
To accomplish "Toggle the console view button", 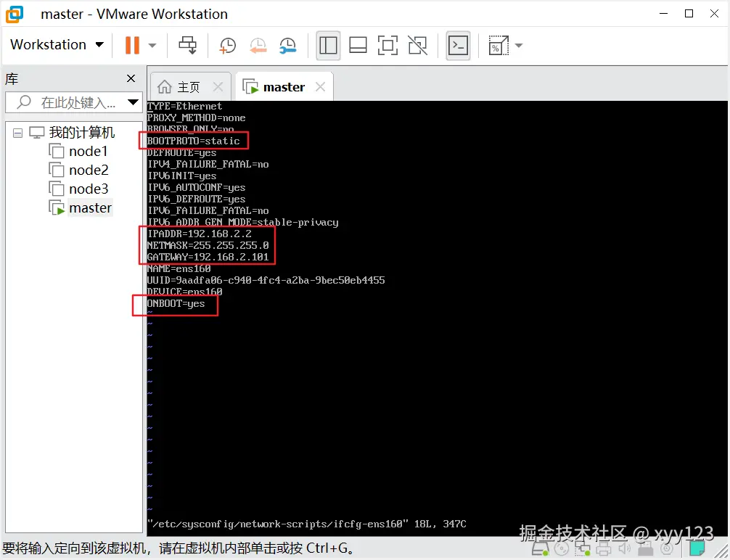I will coord(458,46).
